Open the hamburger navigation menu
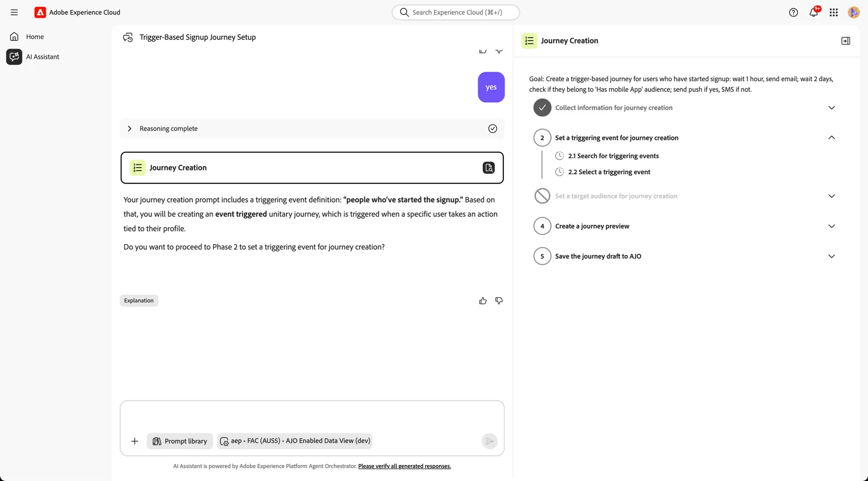 (x=14, y=13)
